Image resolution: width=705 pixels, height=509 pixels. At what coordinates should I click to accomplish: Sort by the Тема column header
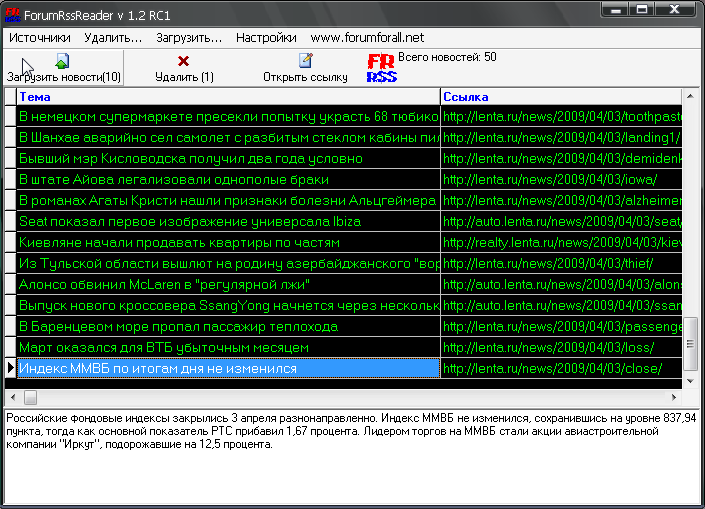pos(228,97)
